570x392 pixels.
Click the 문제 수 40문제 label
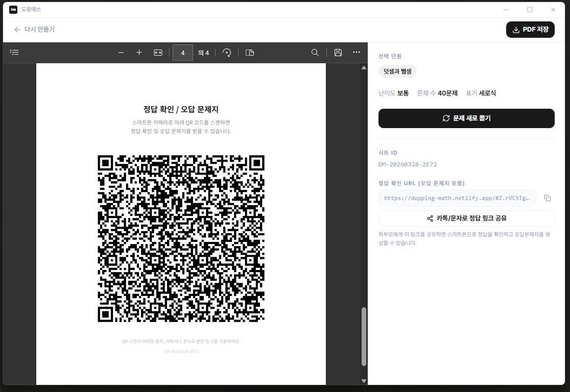(x=437, y=93)
